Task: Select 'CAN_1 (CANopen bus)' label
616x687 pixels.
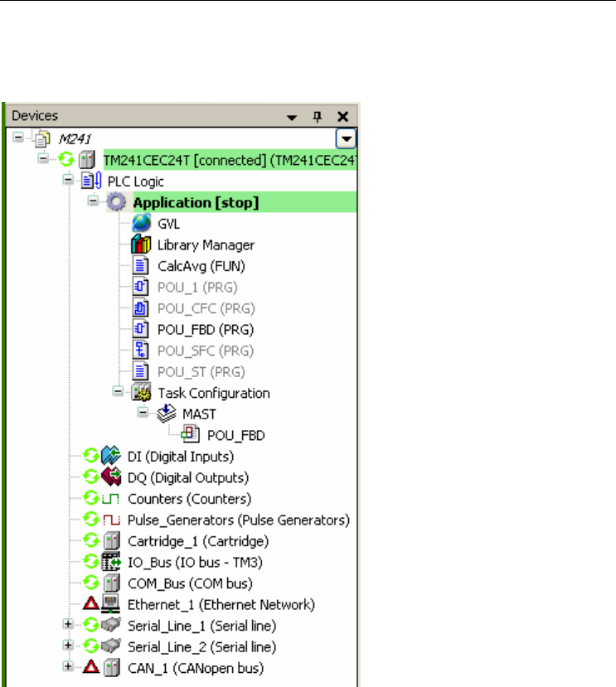Action: click(196, 669)
